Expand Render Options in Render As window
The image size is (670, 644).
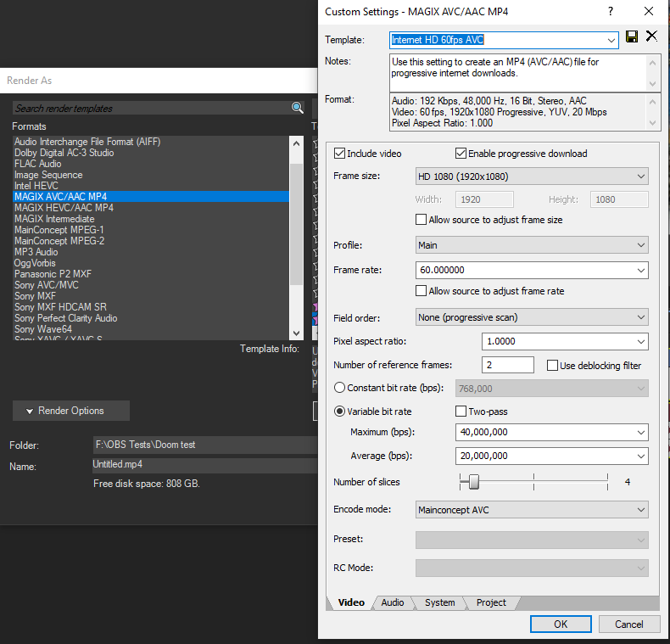click(x=71, y=411)
